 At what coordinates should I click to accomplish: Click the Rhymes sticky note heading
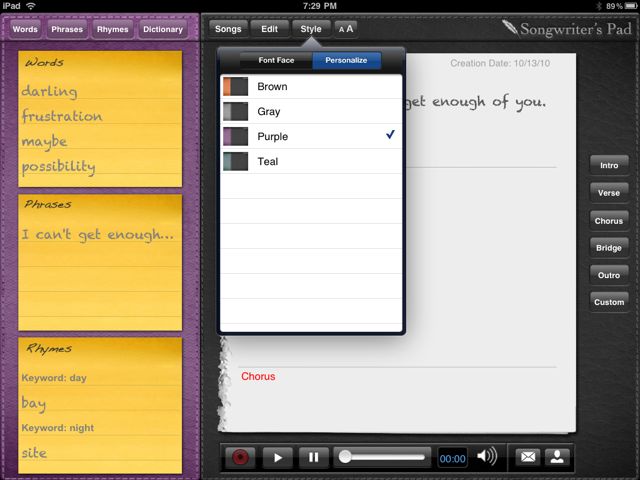(49, 348)
